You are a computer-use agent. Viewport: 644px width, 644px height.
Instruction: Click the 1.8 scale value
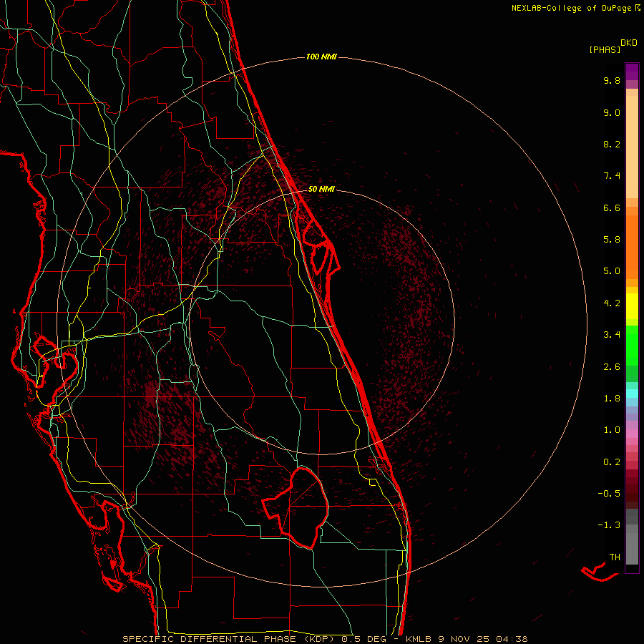point(612,399)
